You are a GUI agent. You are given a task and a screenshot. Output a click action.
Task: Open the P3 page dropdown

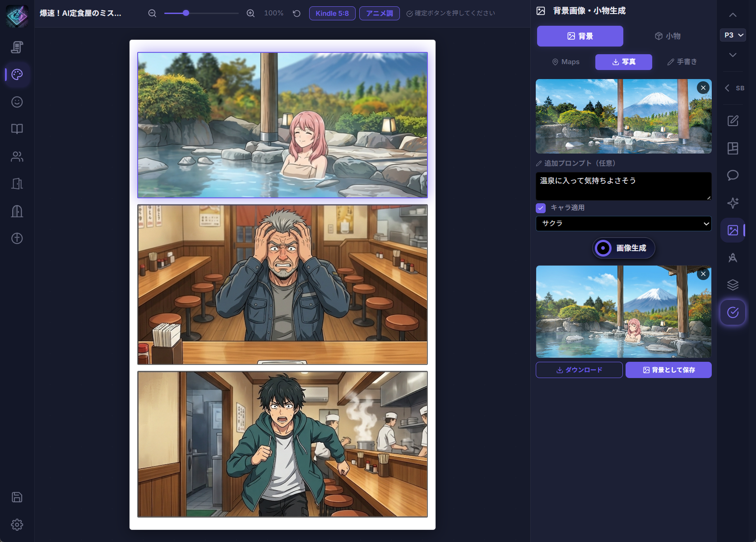tap(733, 35)
